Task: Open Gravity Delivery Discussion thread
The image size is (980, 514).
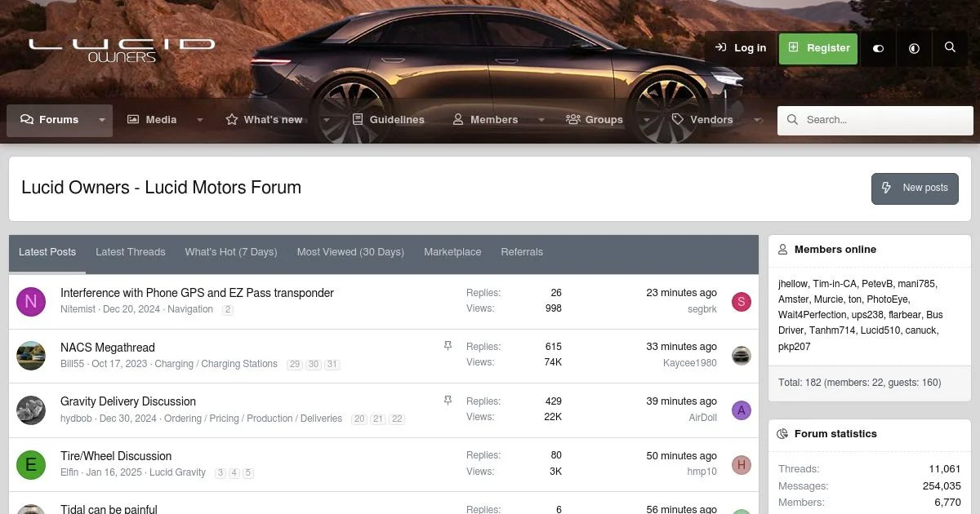Action: (128, 401)
